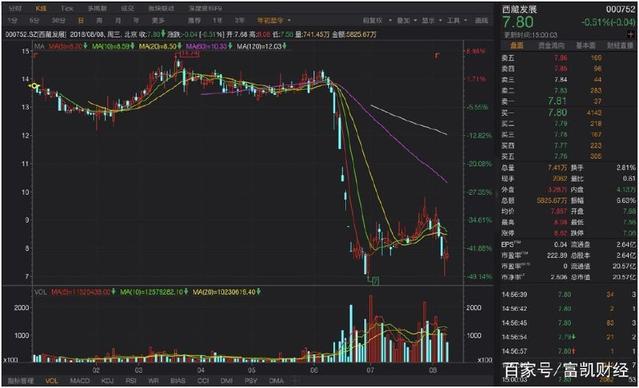
Task: Switch to the 盘口 tab
Action: pos(517,46)
